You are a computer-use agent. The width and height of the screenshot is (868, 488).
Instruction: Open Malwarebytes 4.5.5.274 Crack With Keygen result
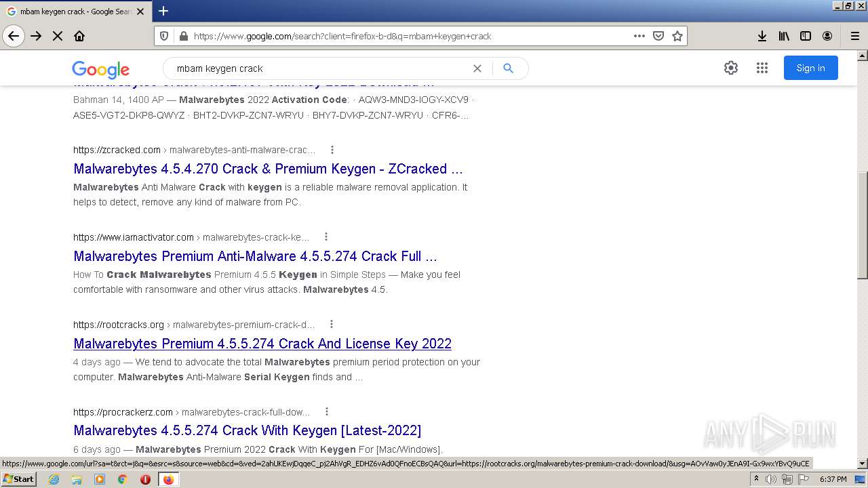[x=247, y=430]
